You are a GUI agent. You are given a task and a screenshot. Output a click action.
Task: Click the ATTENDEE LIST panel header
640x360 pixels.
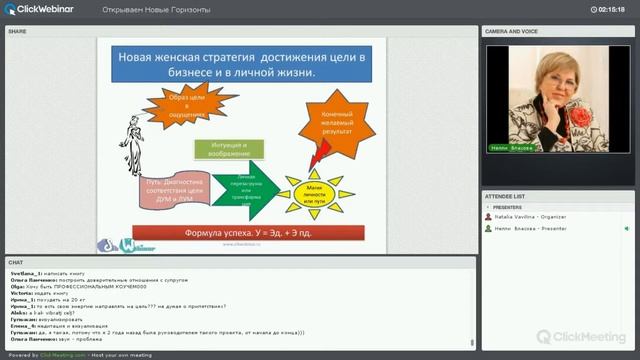pyautogui.click(x=558, y=196)
